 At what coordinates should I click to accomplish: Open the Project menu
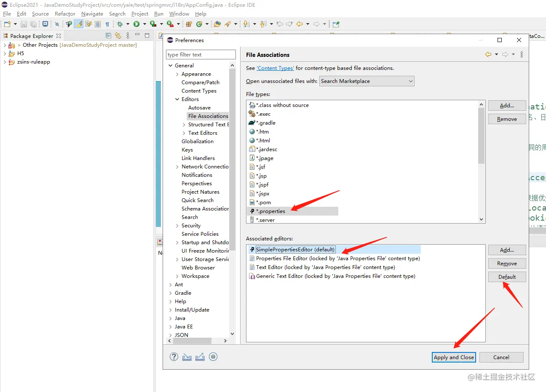[x=140, y=14]
